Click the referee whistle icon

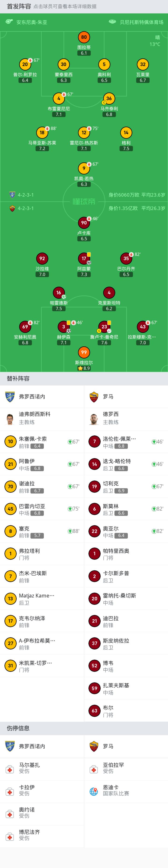(9, 22)
